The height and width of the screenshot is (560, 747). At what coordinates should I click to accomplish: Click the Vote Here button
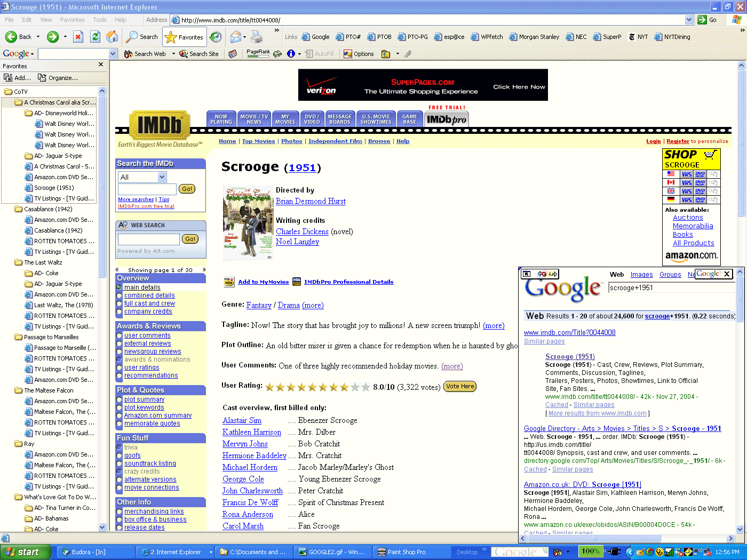point(460,386)
